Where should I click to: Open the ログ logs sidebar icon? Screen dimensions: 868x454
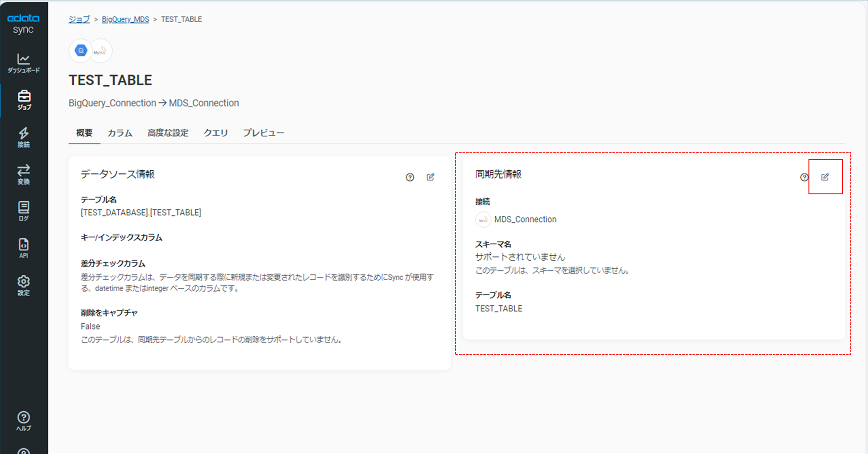(x=24, y=211)
